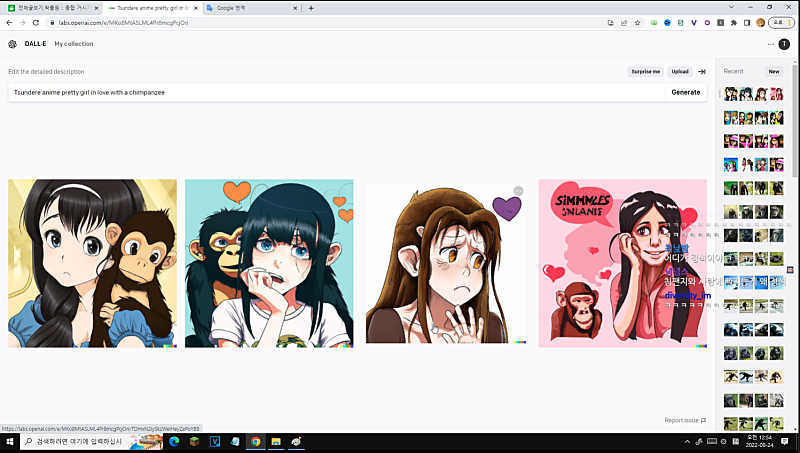
Task: Open a new browser tab
Action: [x=311, y=8]
